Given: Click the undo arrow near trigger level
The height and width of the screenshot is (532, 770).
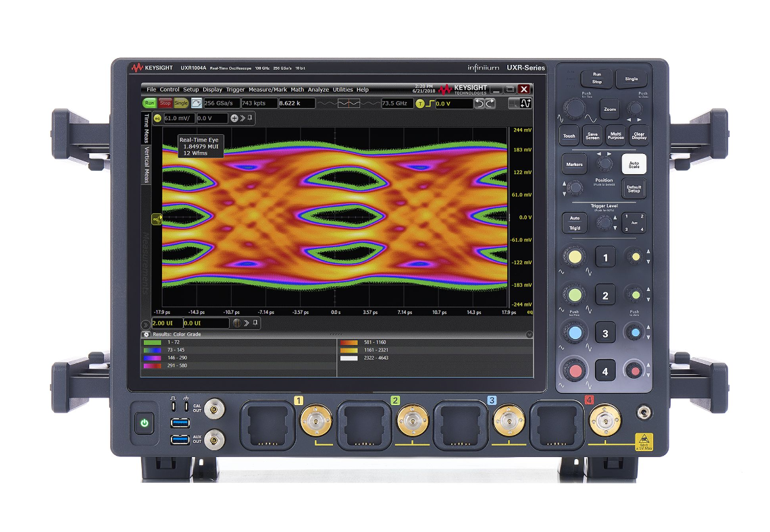Looking at the screenshot, I should 480,103.
